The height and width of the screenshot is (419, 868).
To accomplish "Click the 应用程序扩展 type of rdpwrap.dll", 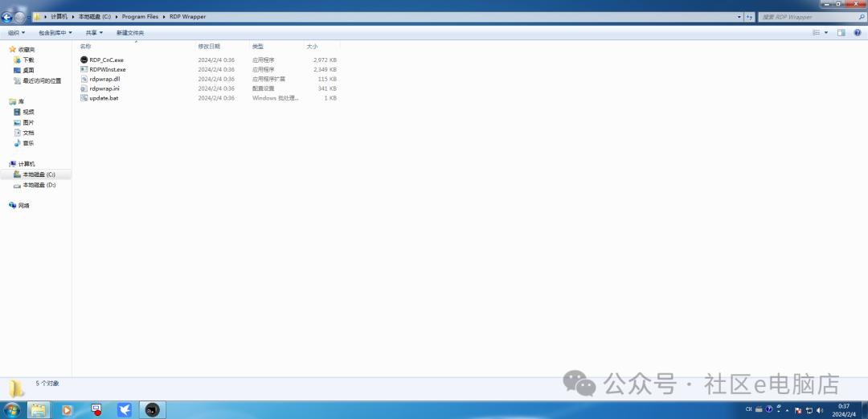I will point(269,79).
